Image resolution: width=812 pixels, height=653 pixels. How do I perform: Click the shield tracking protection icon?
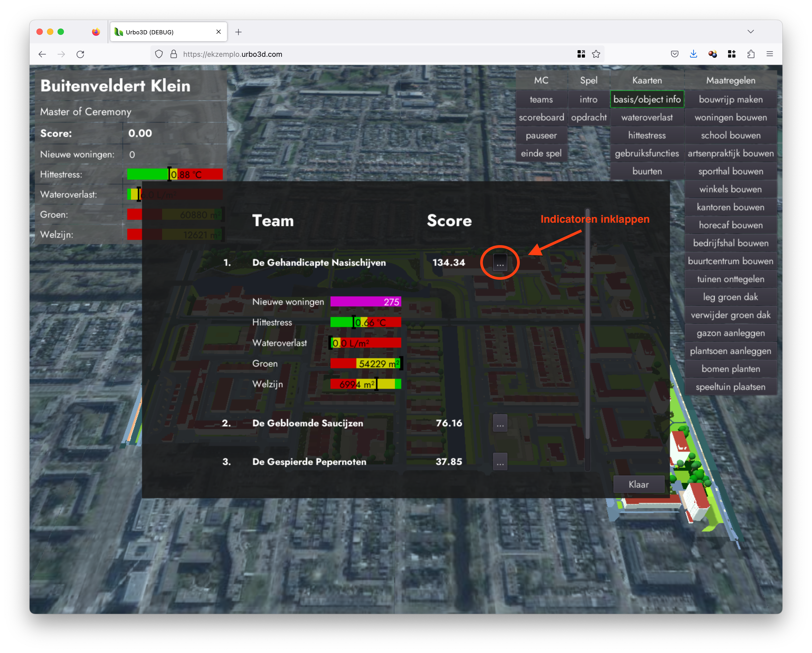[159, 54]
